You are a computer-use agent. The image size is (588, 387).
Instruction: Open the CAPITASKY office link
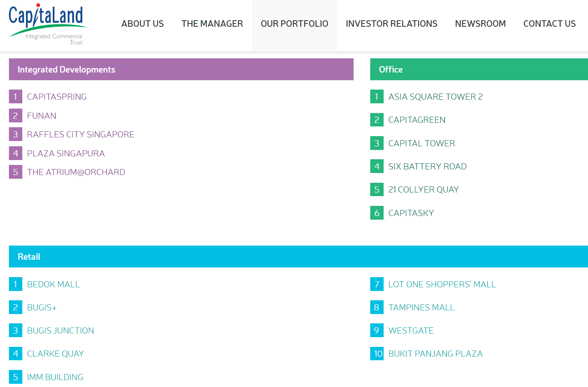(x=411, y=213)
